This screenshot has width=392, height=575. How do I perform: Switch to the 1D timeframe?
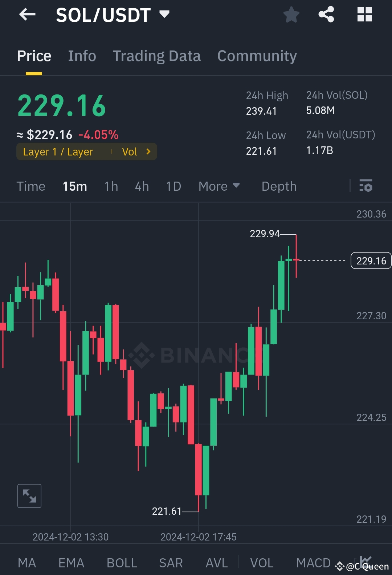(173, 186)
